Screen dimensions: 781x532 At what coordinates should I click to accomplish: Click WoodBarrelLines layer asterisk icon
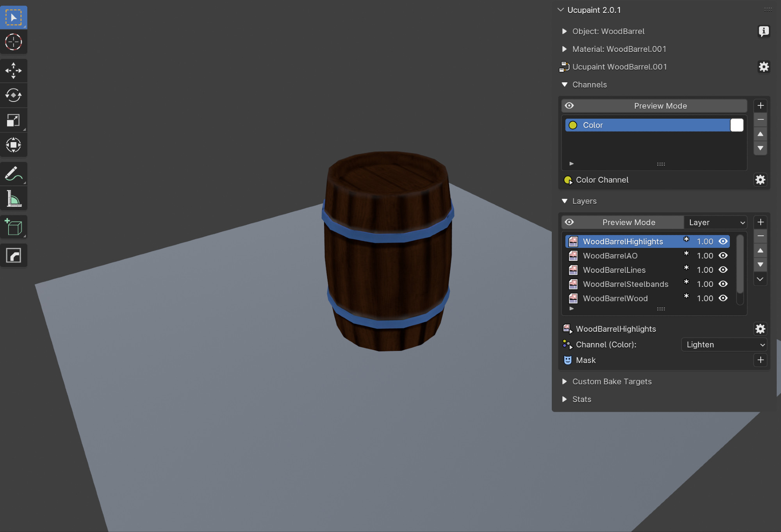686,268
